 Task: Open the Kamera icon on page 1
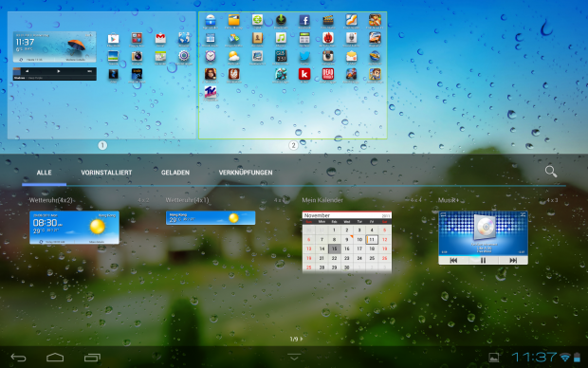click(137, 56)
